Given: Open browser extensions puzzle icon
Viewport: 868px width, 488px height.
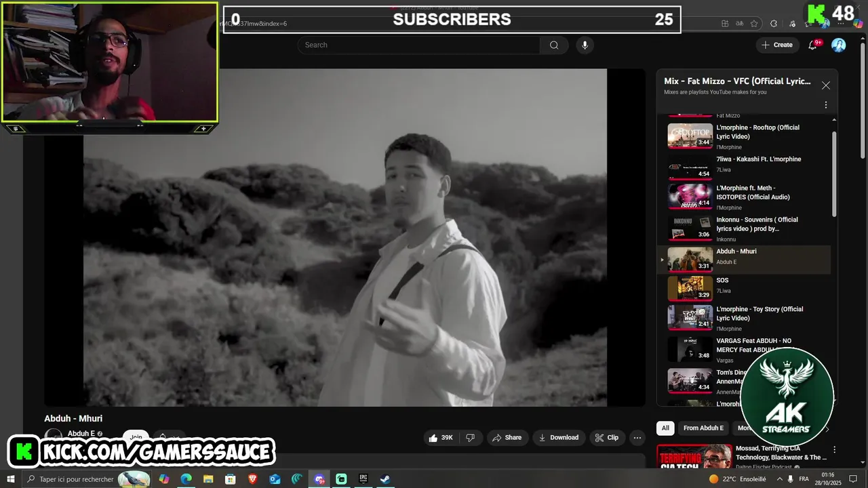Looking at the screenshot, I should [x=774, y=24].
